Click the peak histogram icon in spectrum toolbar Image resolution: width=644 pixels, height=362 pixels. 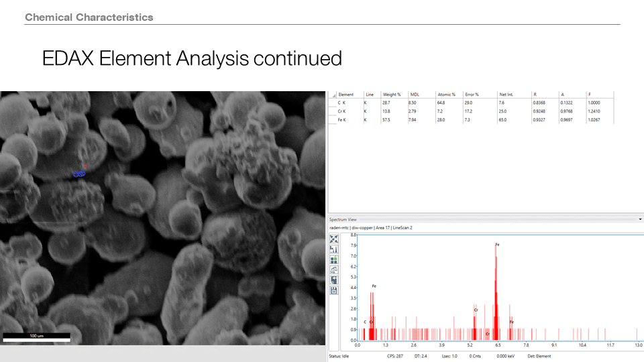click(334, 249)
